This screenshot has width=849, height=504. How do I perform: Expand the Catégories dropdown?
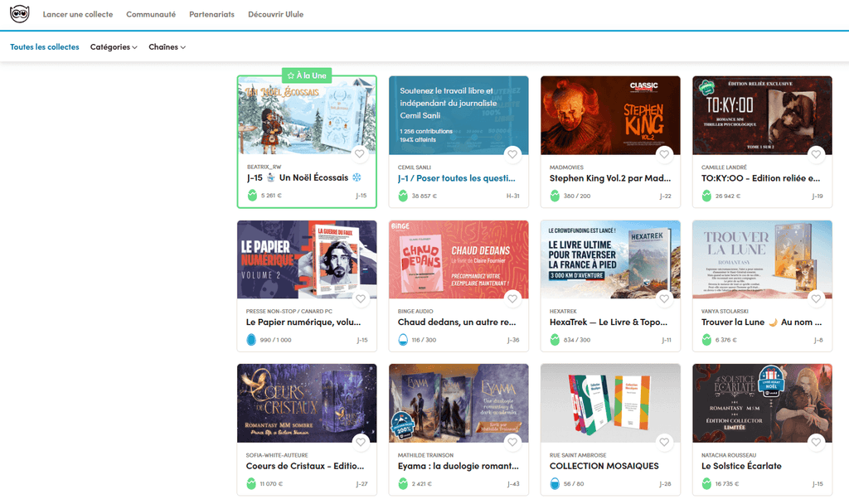tap(114, 47)
